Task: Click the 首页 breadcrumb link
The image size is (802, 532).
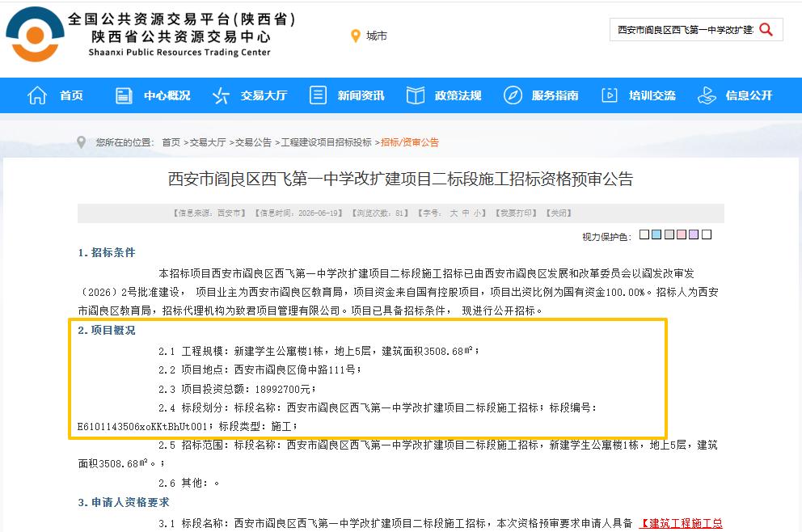Action: (171, 142)
